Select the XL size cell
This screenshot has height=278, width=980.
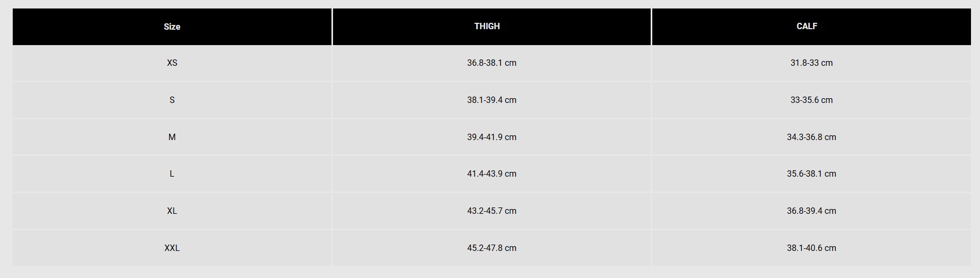click(172, 211)
